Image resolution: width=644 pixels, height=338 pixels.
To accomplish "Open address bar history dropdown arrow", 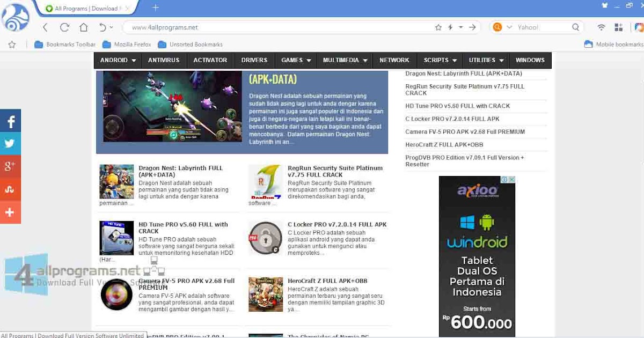I will click(461, 27).
